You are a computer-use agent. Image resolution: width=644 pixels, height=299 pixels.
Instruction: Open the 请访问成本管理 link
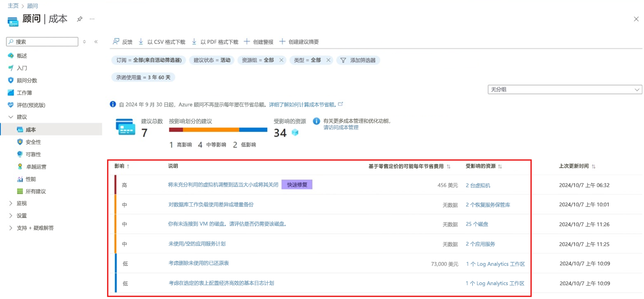pos(341,128)
